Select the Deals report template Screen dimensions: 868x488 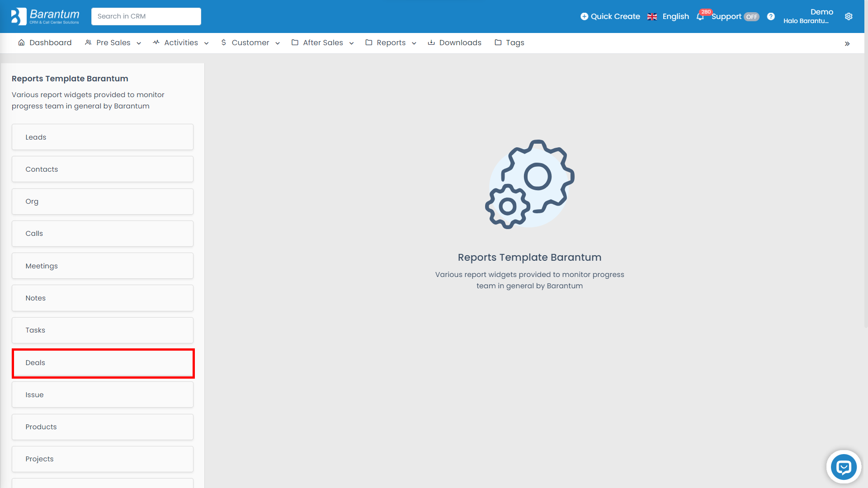103,362
